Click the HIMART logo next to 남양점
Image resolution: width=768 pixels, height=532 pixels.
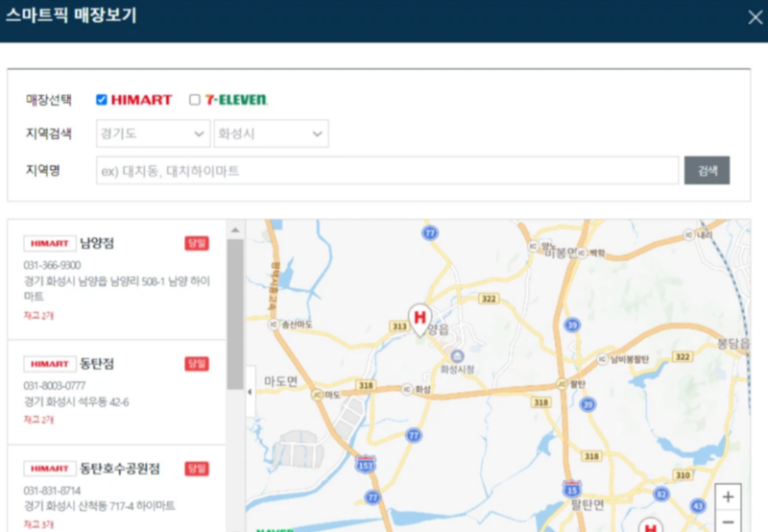(x=50, y=244)
